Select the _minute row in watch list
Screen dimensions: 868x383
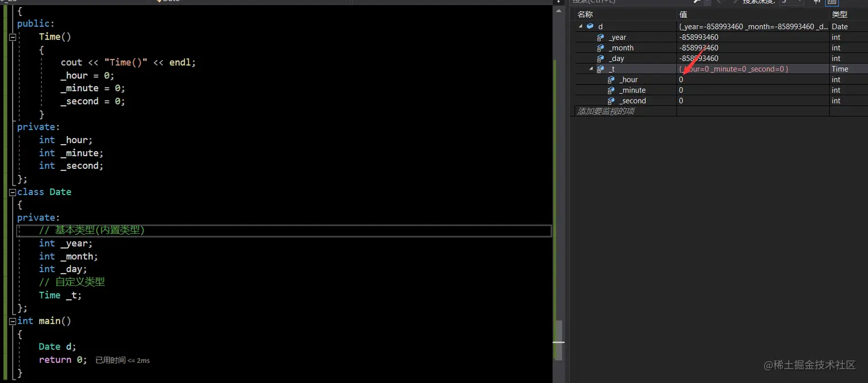tap(721, 90)
